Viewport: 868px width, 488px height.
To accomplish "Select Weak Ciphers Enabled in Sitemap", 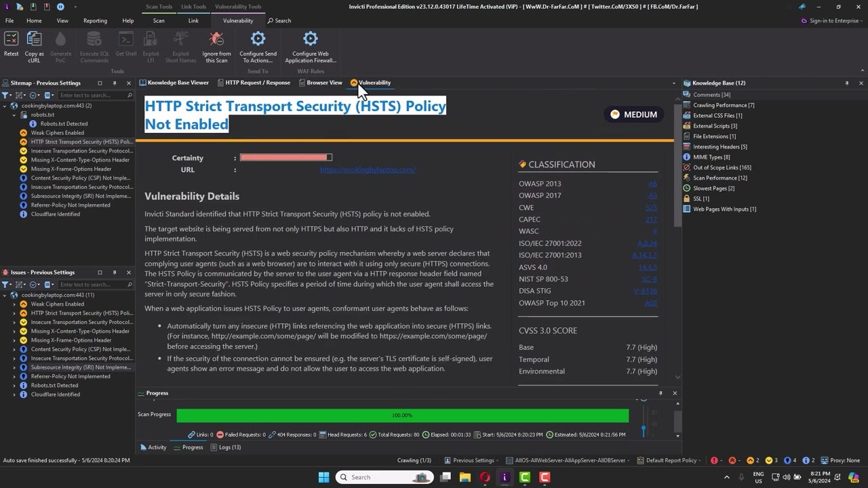I will coord(57,133).
